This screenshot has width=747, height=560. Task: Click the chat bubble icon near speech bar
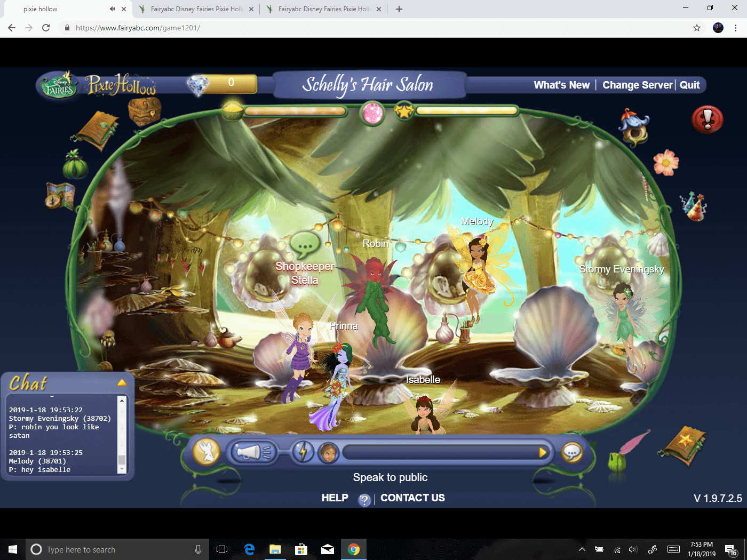point(572,453)
